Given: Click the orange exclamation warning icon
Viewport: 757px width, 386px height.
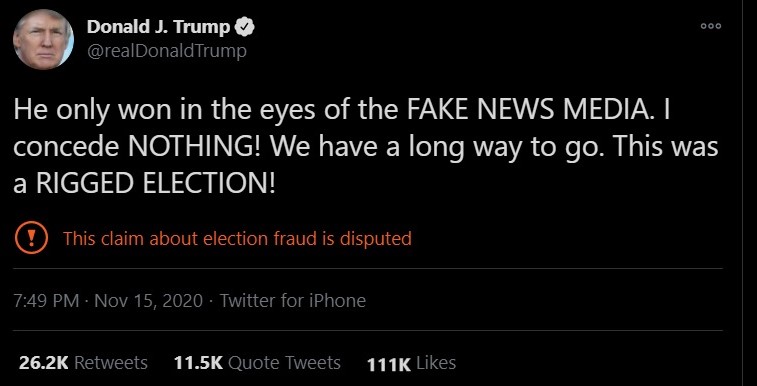Looking at the screenshot, I should click(31, 238).
